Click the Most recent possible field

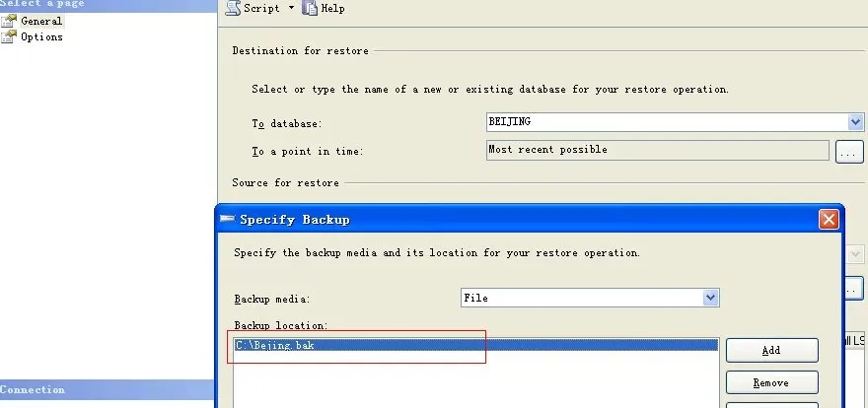[658, 150]
